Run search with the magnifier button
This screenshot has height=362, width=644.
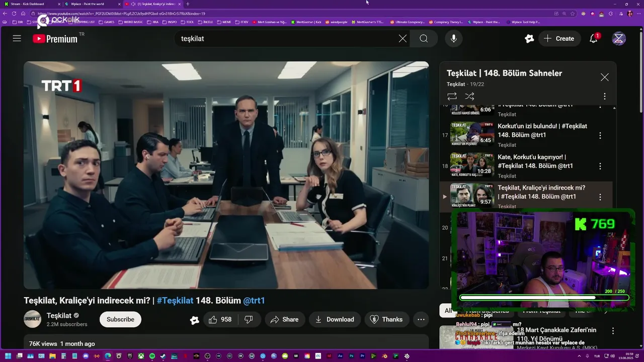click(x=424, y=38)
